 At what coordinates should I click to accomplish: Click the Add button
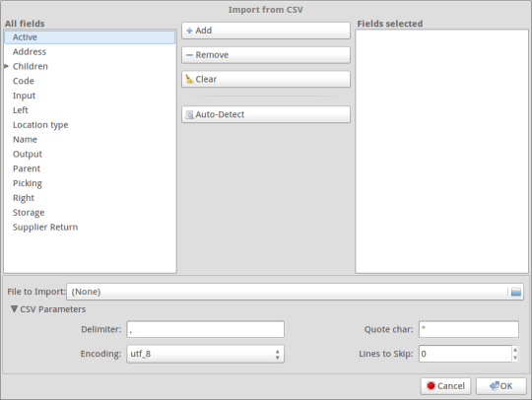coord(266,31)
